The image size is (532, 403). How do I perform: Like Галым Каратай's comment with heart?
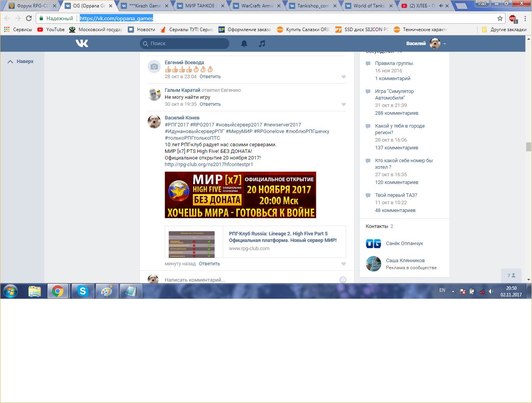(344, 105)
